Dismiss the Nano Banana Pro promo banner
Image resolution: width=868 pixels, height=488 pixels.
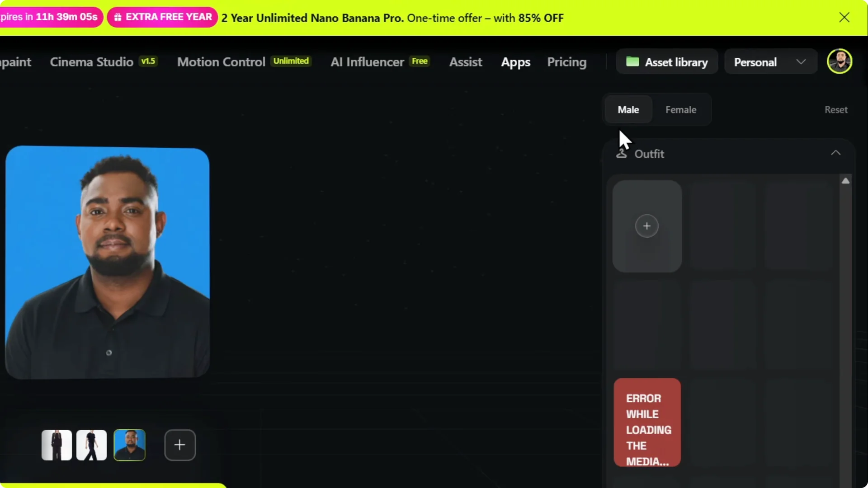point(844,17)
